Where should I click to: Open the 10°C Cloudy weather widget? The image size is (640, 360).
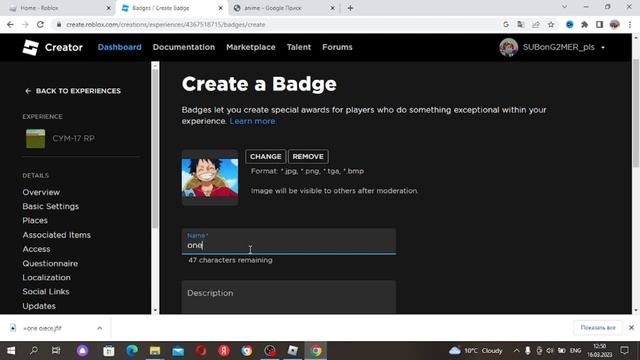pos(476,351)
